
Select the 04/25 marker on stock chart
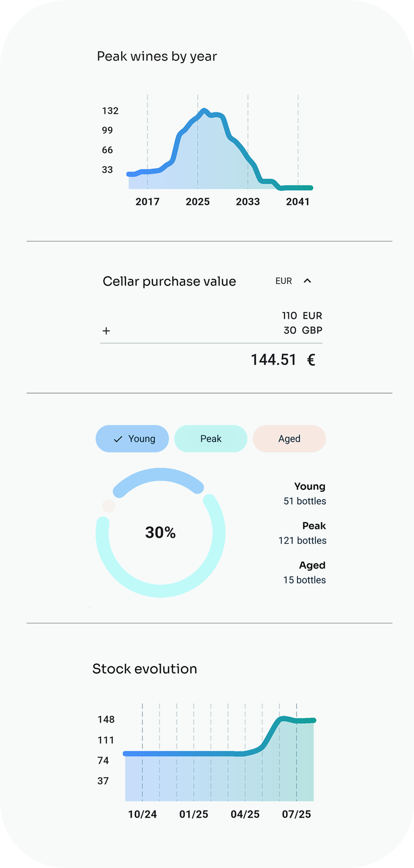click(245, 815)
